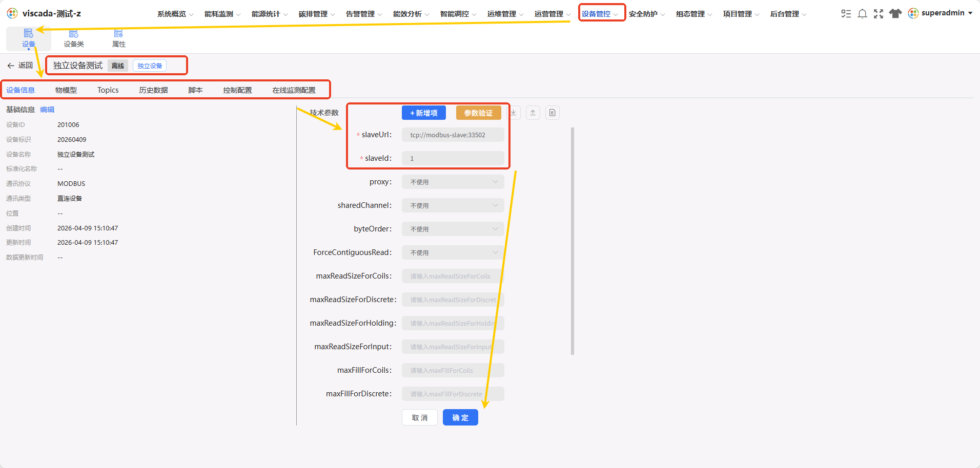Click the maxReadSizeForHolding input field
980x468 pixels.
(453, 323)
